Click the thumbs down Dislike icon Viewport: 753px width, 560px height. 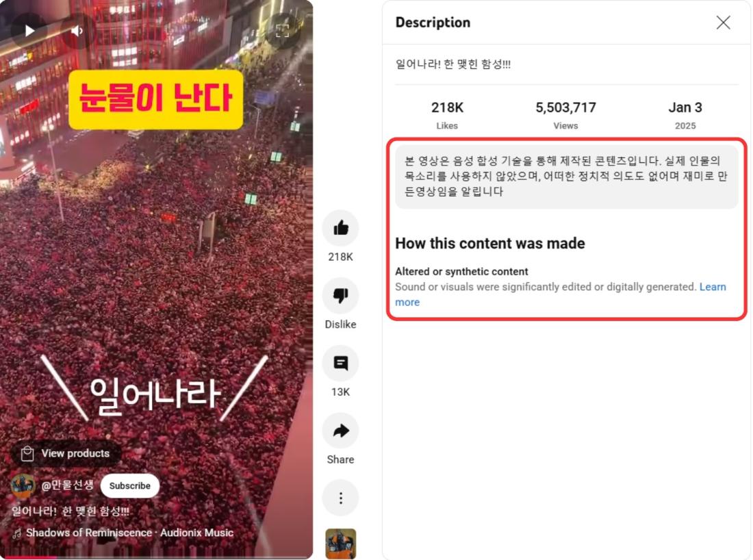pyautogui.click(x=340, y=295)
